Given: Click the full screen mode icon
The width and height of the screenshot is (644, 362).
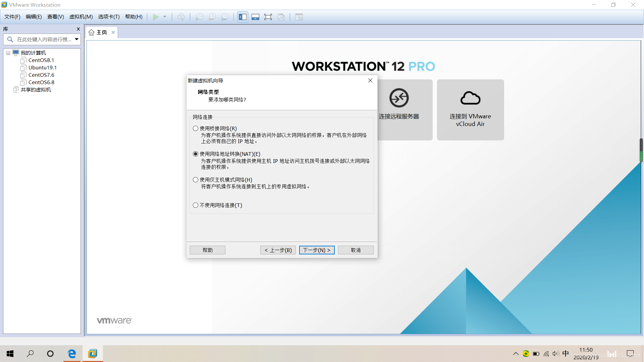Looking at the screenshot, I should (x=268, y=17).
